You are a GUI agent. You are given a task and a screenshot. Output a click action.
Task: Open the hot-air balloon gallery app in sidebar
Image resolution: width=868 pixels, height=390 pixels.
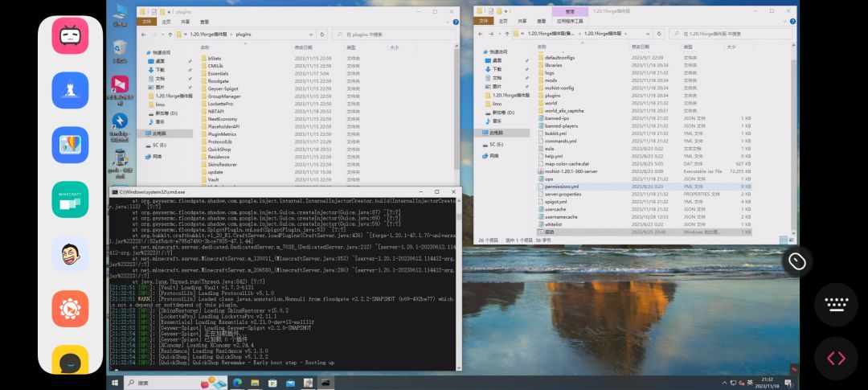pyautogui.click(x=70, y=145)
